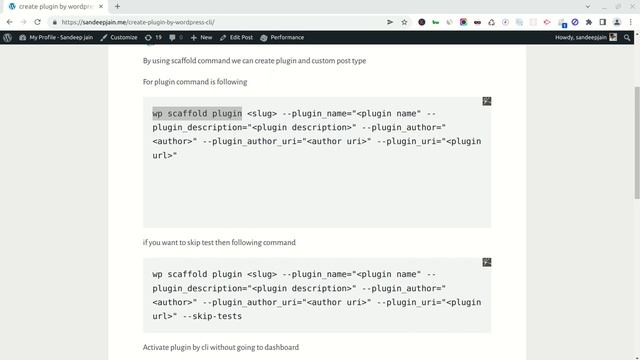This screenshot has width=640, height=360.
Task: Click the padlock site info icon
Action: (x=55, y=22)
